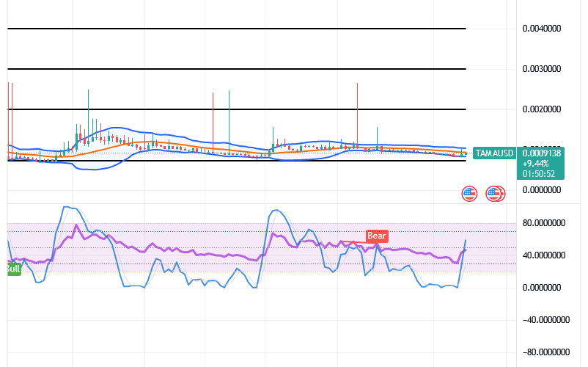588x367 pixels.
Task: Click the single US flag economic event icon
Action: click(x=469, y=194)
